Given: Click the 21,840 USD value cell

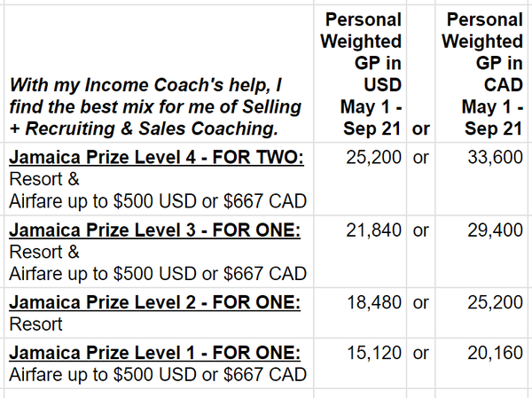Looking at the screenshot, I should click(360, 252).
